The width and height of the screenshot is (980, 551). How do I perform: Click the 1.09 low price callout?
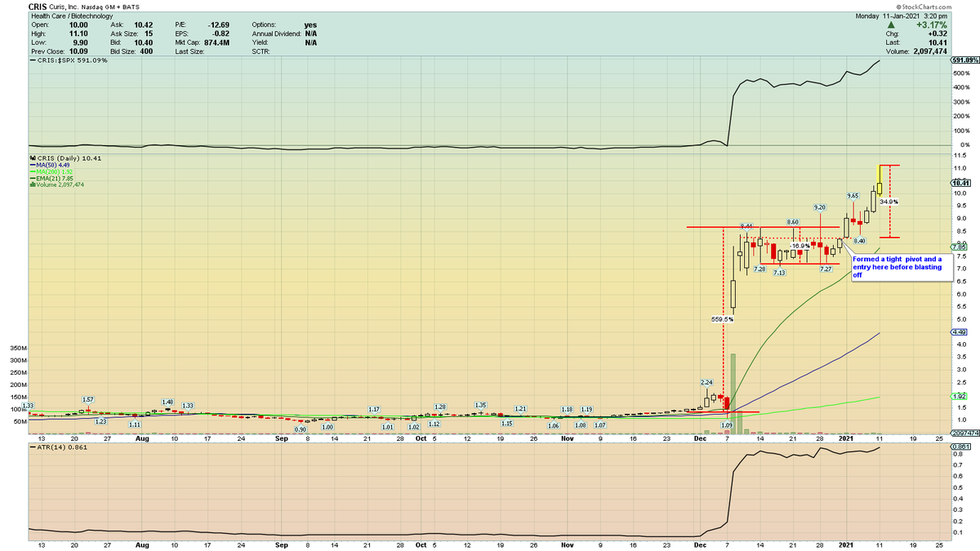(x=726, y=425)
